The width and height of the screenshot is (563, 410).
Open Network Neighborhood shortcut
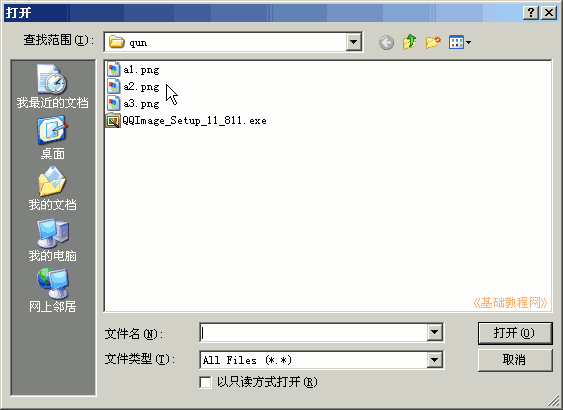pos(52,291)
